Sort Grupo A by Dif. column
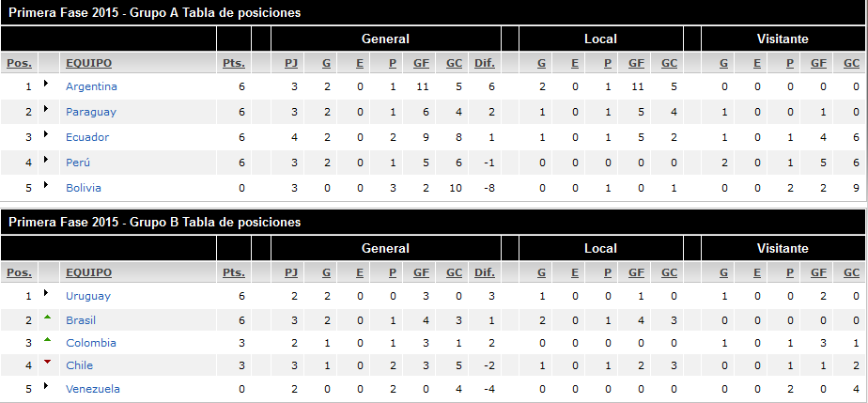The width and height of the screenshot is (868, 403). point(485,63)
